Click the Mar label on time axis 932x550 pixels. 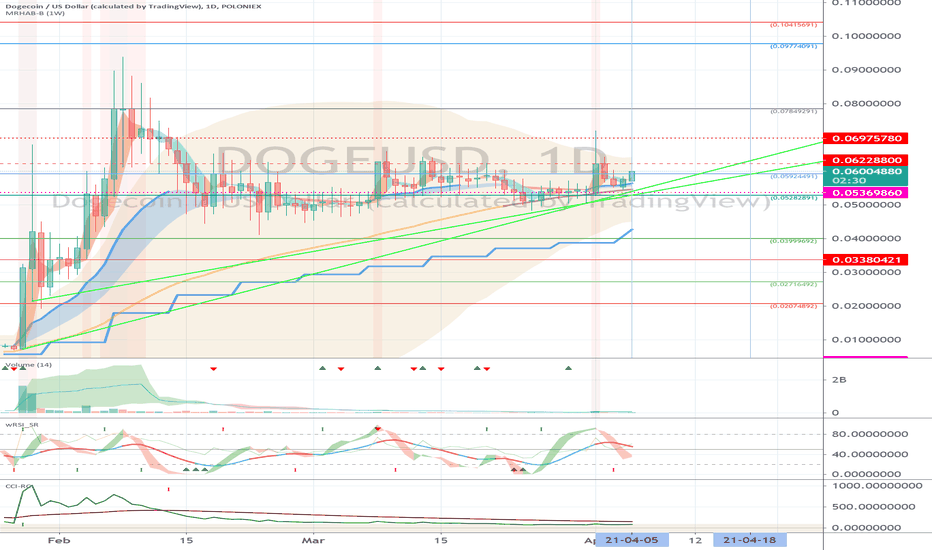point(313,540)
